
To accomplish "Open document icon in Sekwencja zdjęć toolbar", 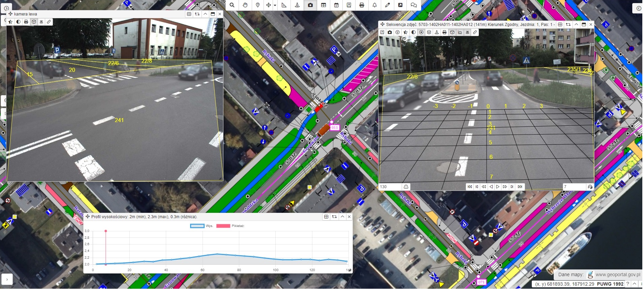I will coord(382,32).
